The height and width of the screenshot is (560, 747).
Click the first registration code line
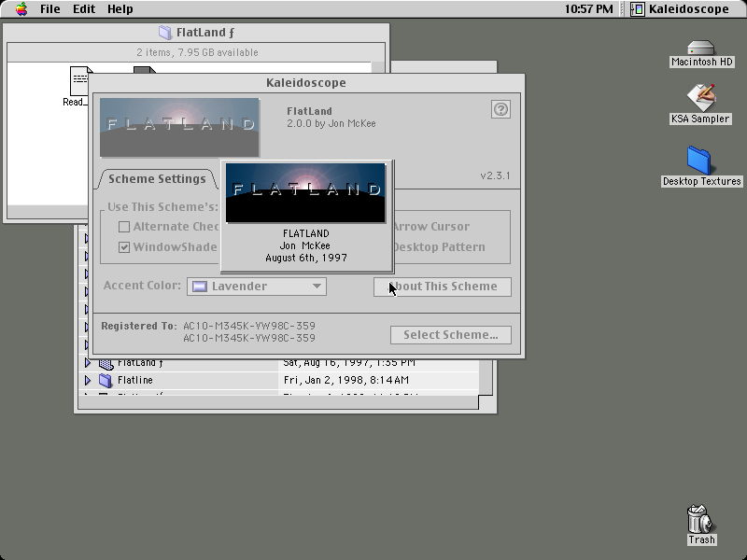point(249,326)
